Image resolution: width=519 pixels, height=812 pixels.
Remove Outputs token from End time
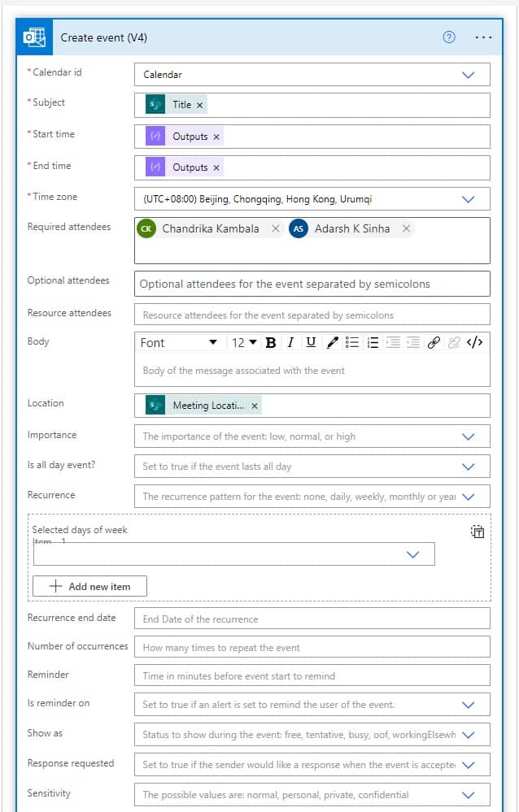pyautogui.click(x=216, y=167)
